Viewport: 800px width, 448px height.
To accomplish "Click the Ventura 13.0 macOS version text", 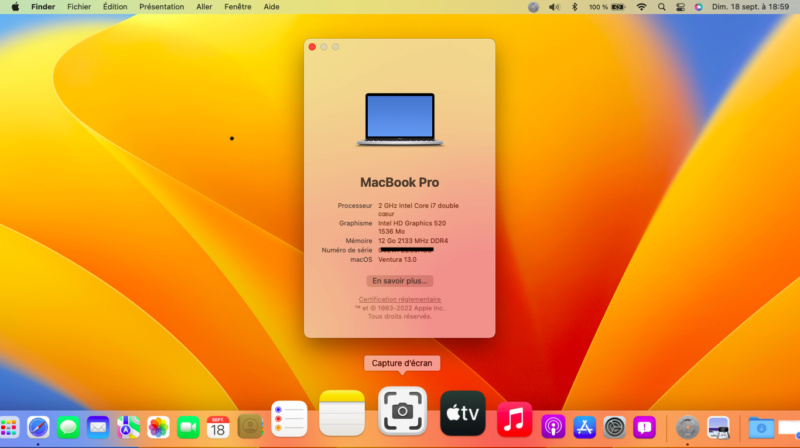I will (x=397, y=259).
